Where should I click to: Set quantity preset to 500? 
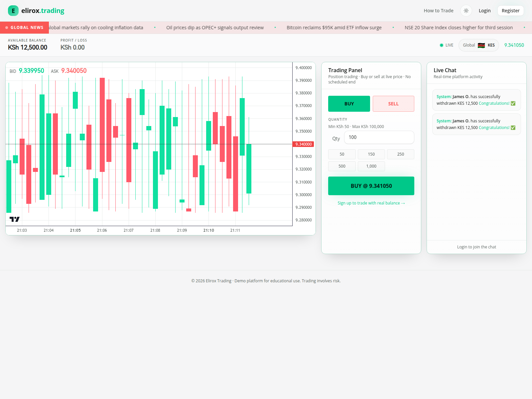pos(342,166)
